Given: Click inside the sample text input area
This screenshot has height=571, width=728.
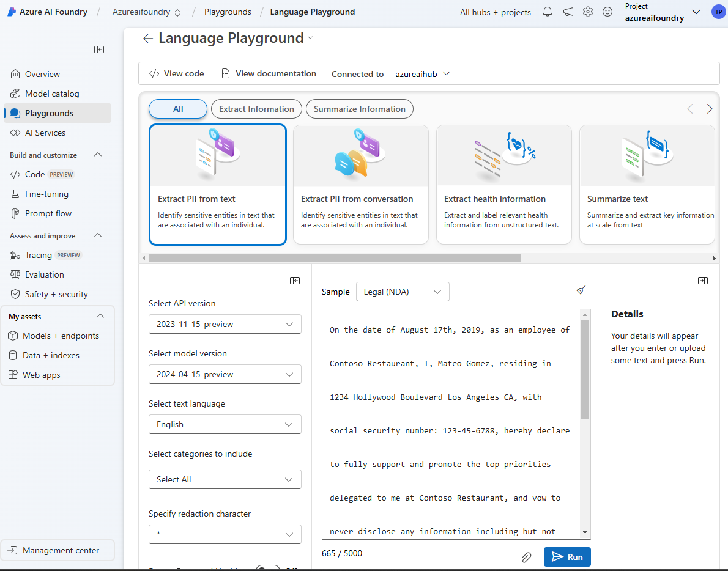Looking at the screenshot, I should coord(451,424).
